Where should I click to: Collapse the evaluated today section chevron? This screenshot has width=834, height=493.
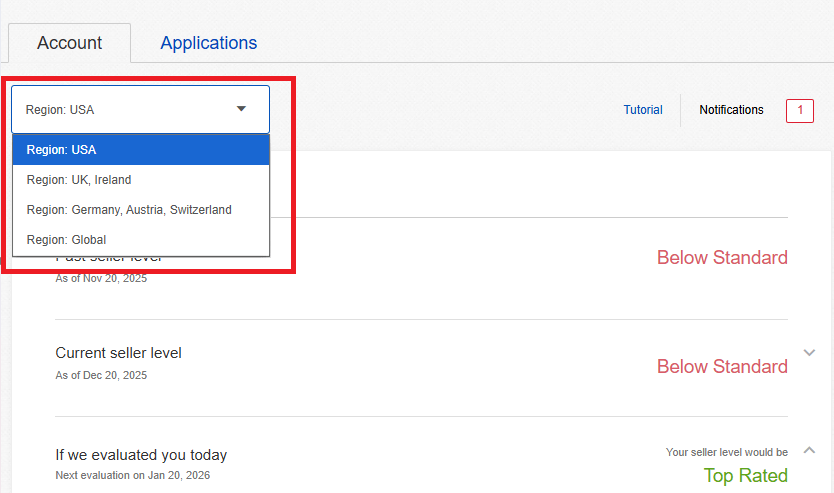810,450
